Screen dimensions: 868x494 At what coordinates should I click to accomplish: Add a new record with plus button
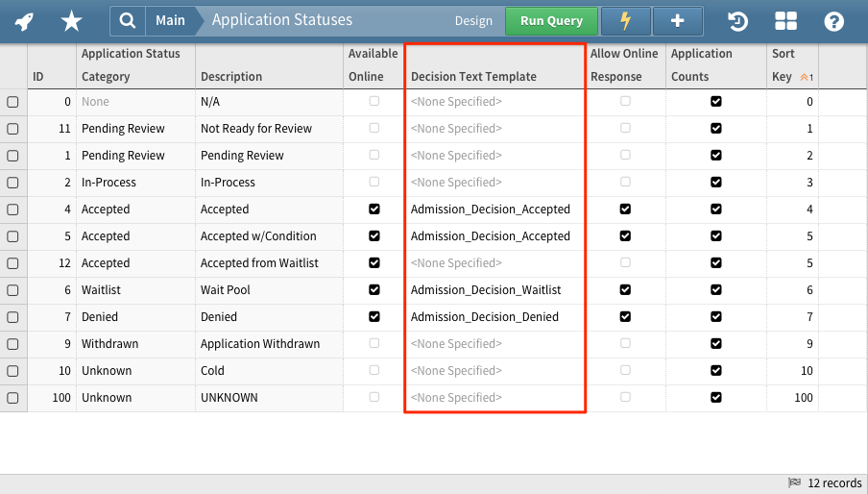tap(678, 21)
